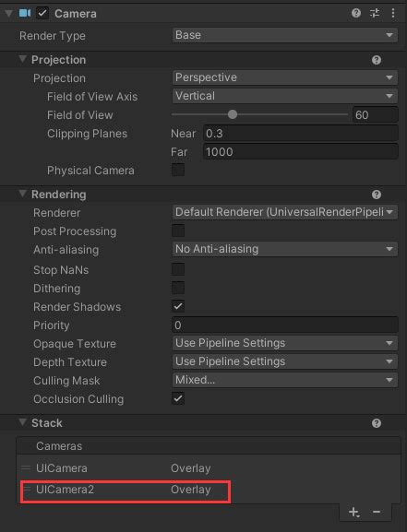Uncheck the Render Shadows checkbox
Image resolution: width=407 pixels, height=532 pixels.
pos(178,306)
